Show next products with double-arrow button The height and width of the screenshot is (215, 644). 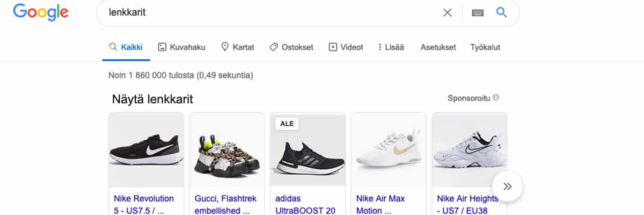pos(507,187)
